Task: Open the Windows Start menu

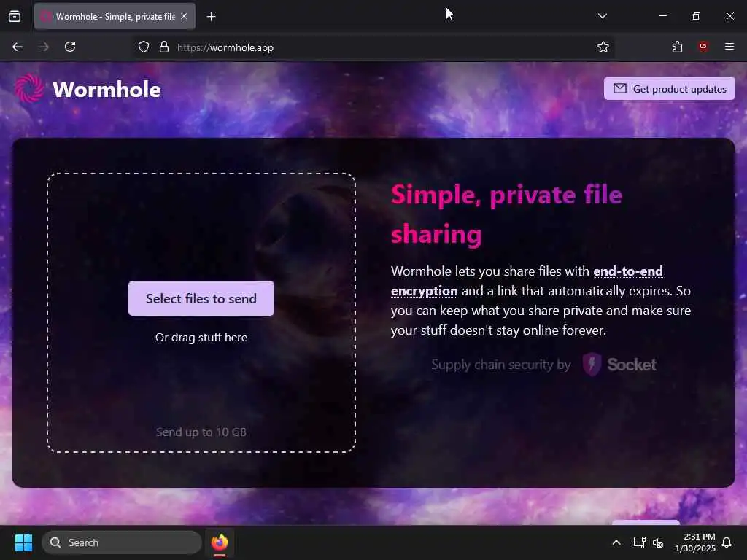Action: [23, 542]
